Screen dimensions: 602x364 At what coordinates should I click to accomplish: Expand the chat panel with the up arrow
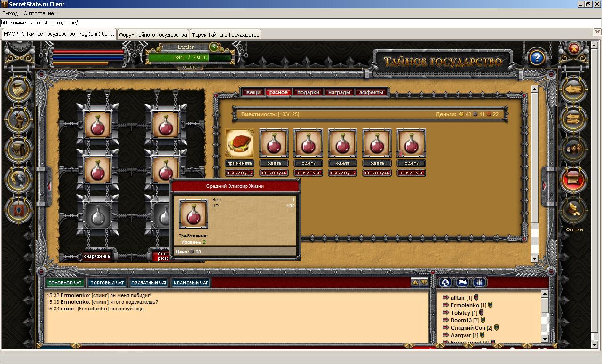(x=415, y=282)
